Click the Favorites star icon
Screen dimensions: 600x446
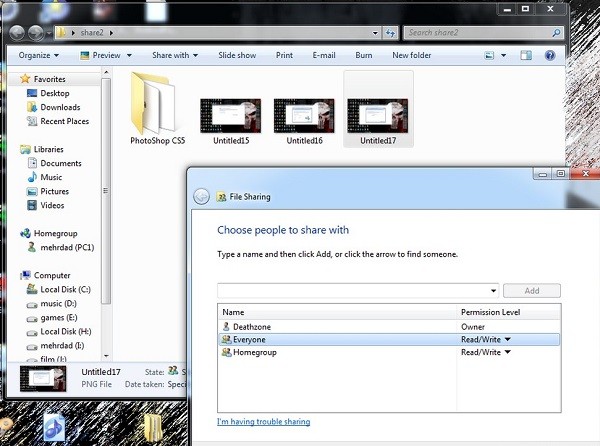click(x=25, y=79)
